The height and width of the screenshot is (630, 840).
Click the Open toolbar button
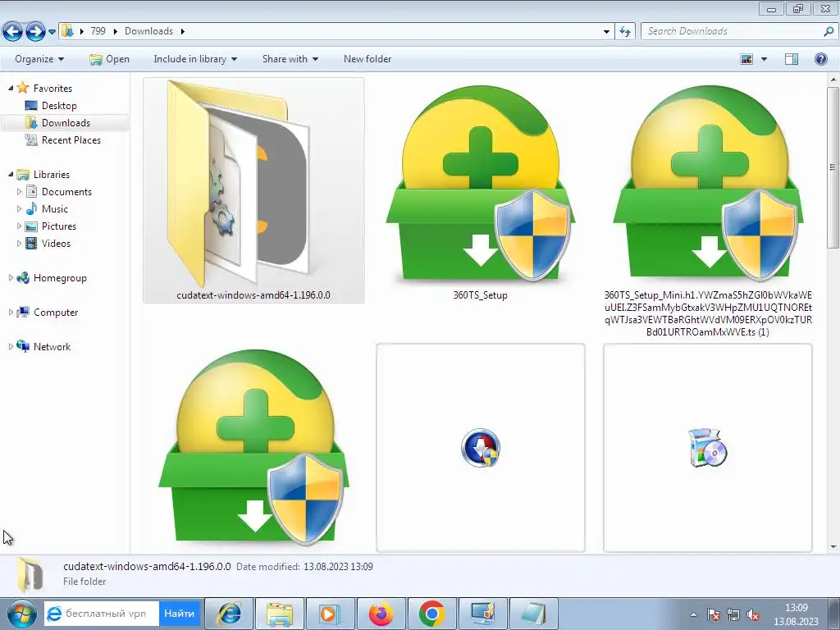pos(110,59)
